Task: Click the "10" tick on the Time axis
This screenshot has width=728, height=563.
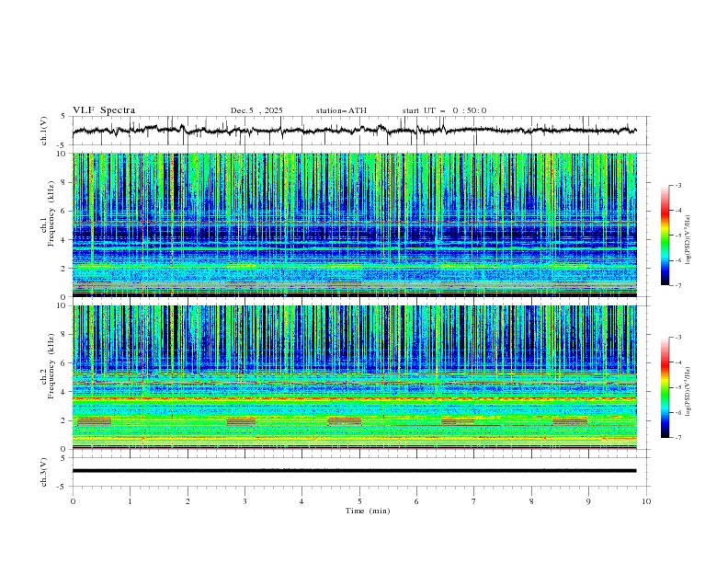Action: 646,501
